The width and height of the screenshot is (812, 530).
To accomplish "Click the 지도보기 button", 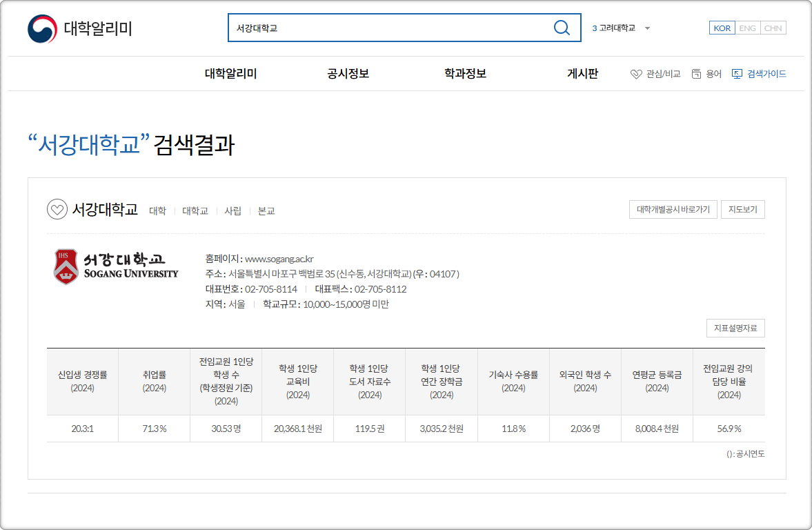I will click(x=742, y=209).
